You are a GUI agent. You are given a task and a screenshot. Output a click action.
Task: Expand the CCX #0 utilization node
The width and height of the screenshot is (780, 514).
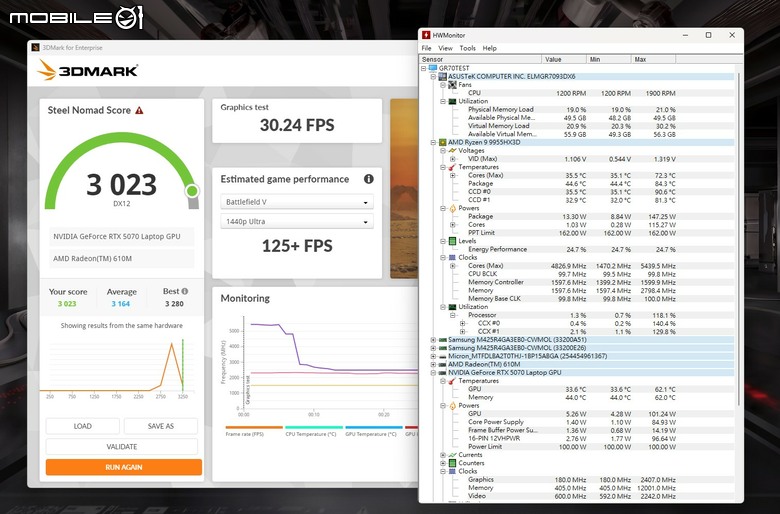(x=463, y=323)
